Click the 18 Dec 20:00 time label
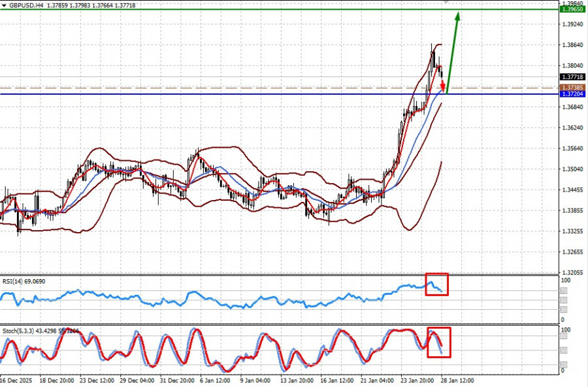The image size is (588, 387). coord(57,380)
